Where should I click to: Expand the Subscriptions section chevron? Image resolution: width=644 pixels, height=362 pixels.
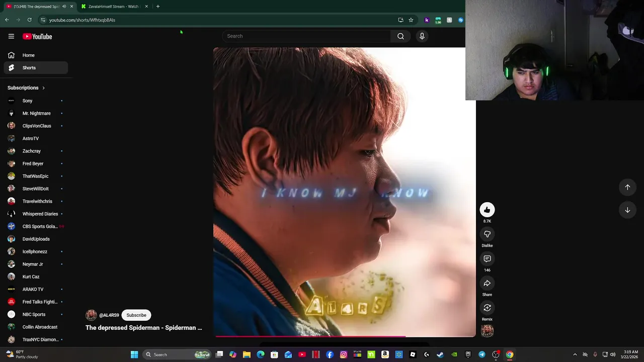point(43,88)
